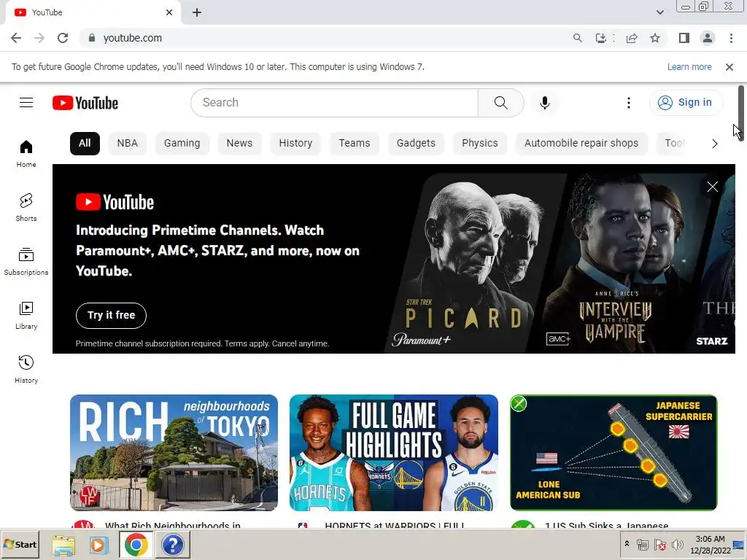The image size is (747, 560).
Task: Open a new Chrome tab
Action: coord(197,13)
